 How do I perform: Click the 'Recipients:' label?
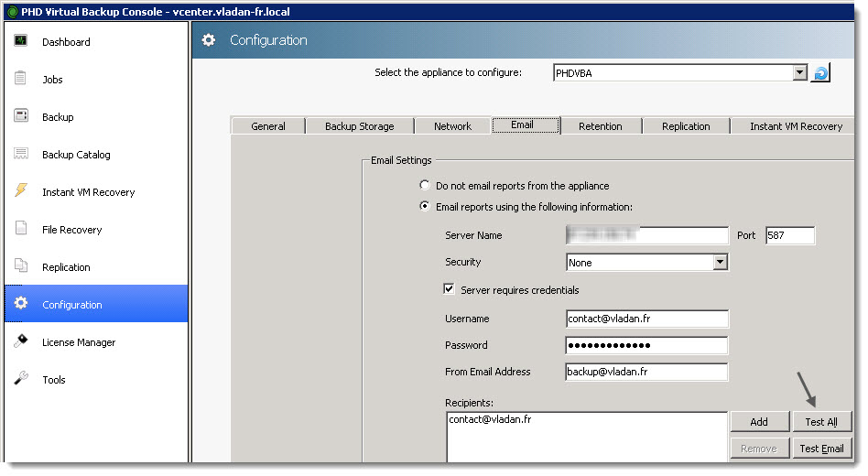[x=469, y=403]
